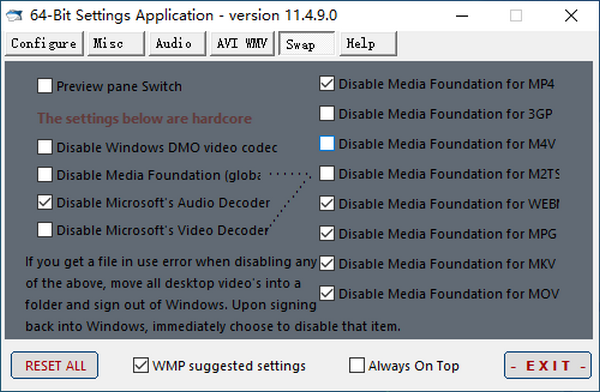Enable the Preview pane Switch checkbox
Image resolution: width=600 pixels, height=392 pixels.
45,86
